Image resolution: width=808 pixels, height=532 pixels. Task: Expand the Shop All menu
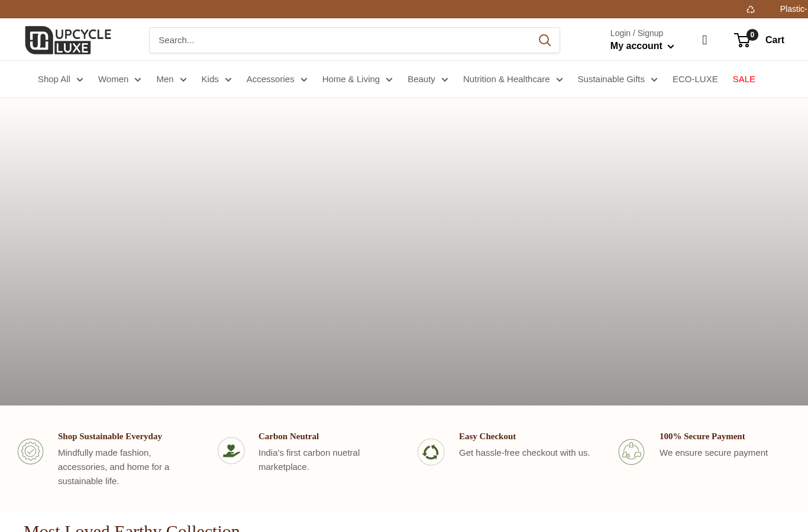tap(60, 79)
